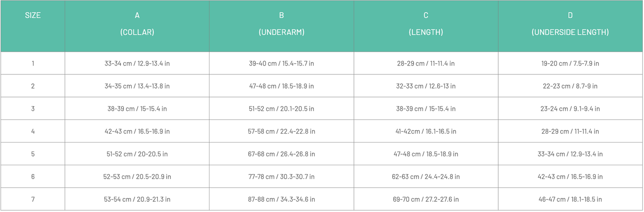Click the SIZE column header
The height and width of the screenshot is (212, 644).
pyautogui.click(x=33, y=16)
